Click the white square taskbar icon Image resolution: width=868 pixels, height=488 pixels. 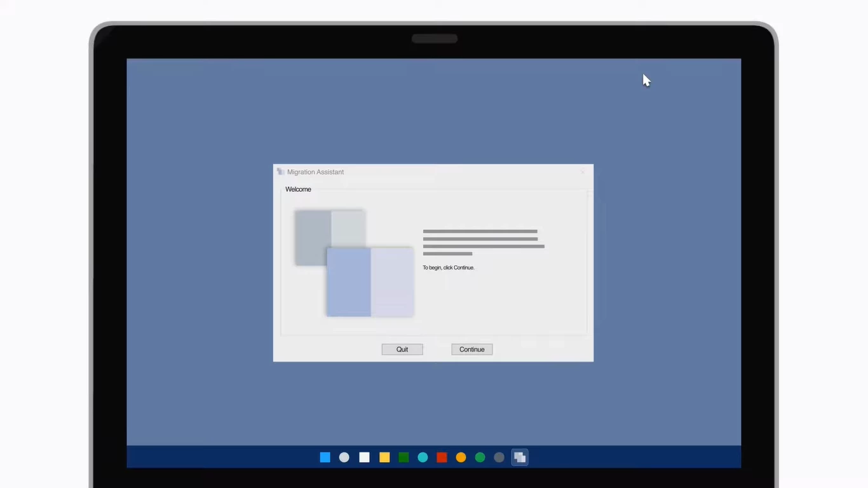click(x=364, y=457)
